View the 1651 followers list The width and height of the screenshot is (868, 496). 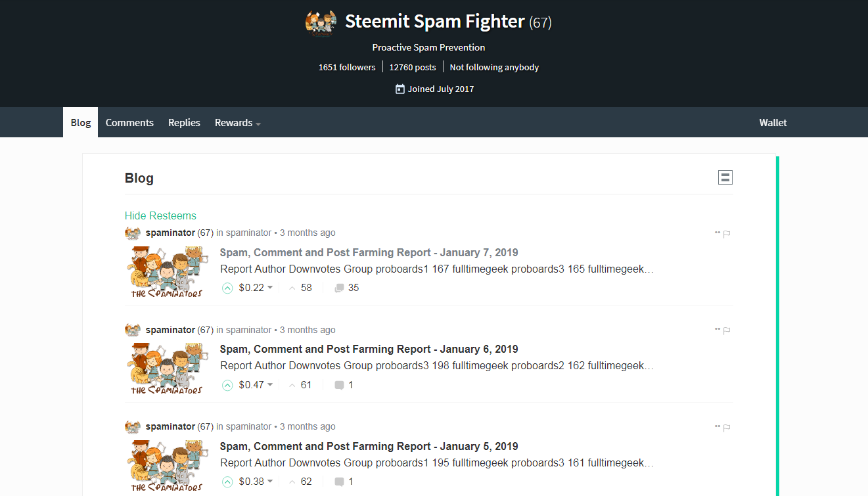(x=347, y=67)
